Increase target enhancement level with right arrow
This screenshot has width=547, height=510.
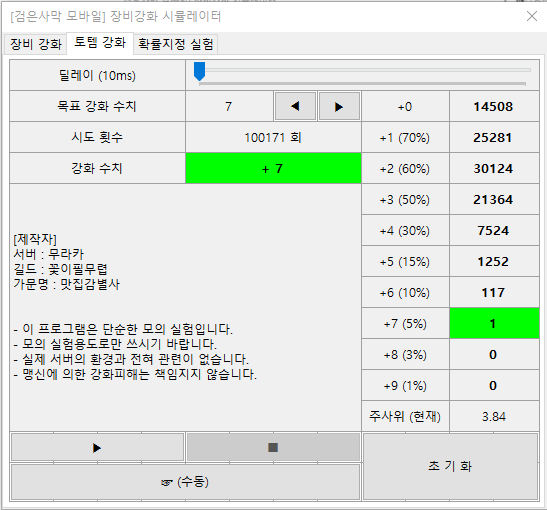click(339, 106)
